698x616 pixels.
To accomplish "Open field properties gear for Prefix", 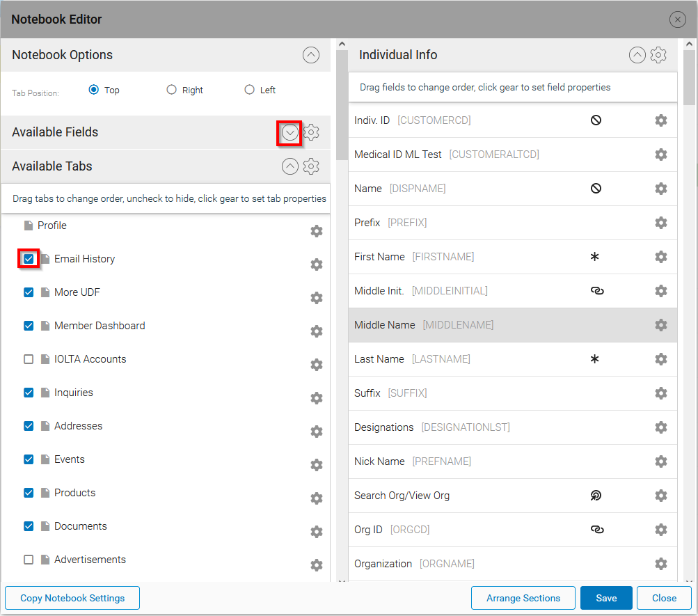I will tap(661, 223).
